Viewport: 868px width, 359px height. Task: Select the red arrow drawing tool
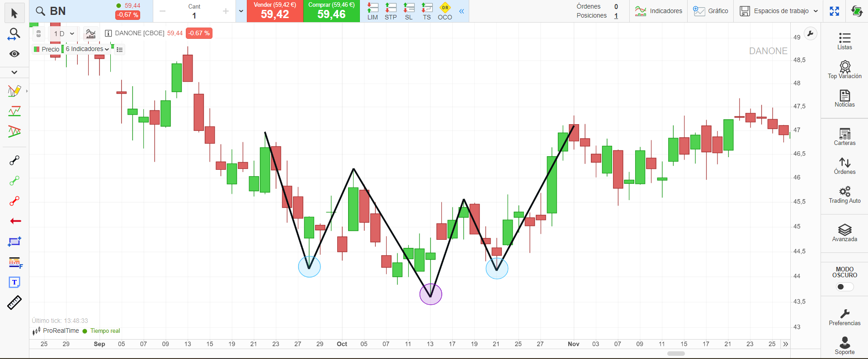[15, 221]
